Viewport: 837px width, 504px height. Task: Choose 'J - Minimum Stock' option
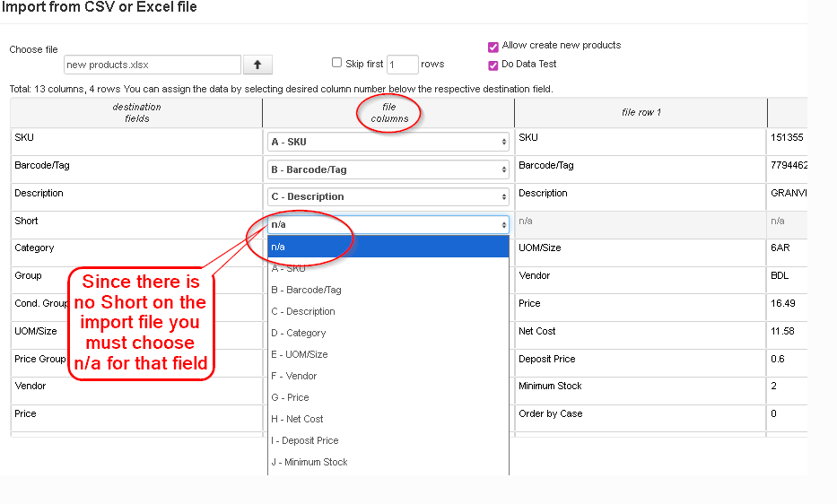click(309, 462)
